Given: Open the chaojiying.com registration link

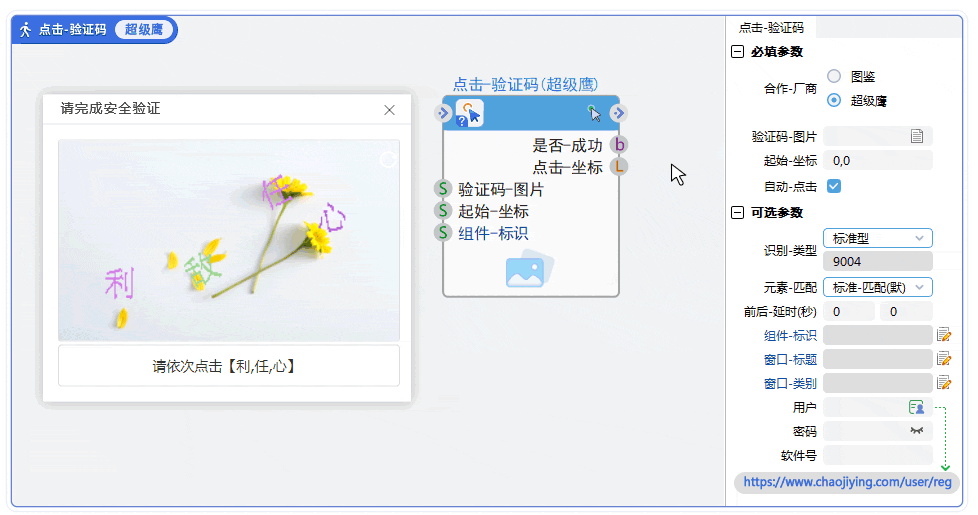Looking at the screenshot, I should coord(847,482).
